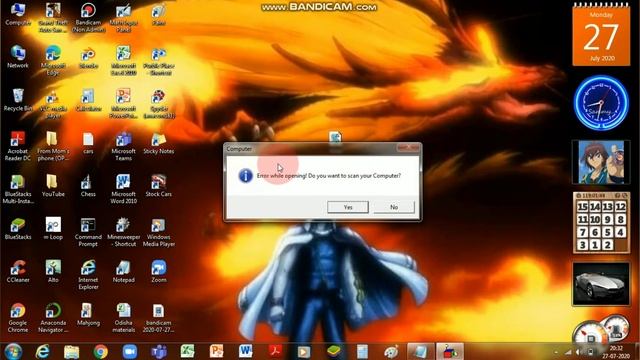
Task: Select the Recycle Bin icon
Action: coord(18,100)
